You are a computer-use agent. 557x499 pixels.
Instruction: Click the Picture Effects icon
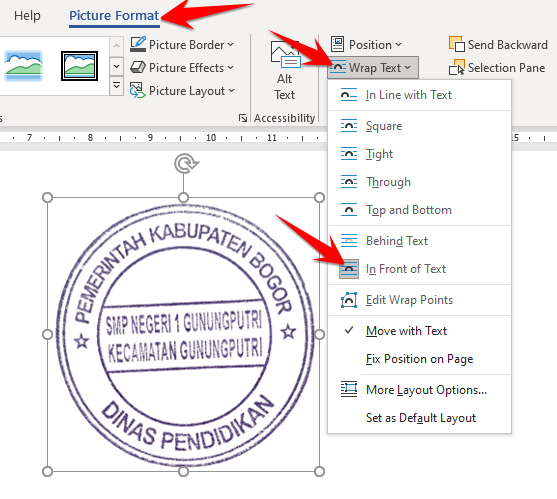click(138, 67)
